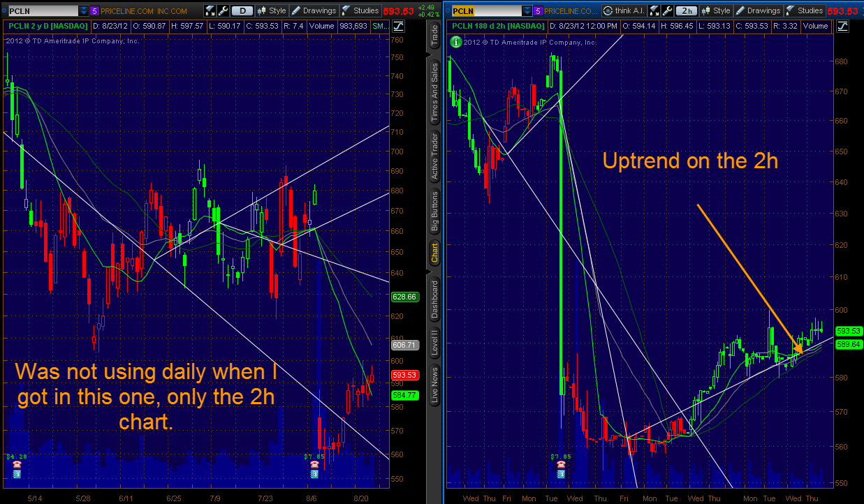Viewport: 864px width, 504px height.
Task: Switch to the Active Trader sidebar tab
Action: click(434, 155)
